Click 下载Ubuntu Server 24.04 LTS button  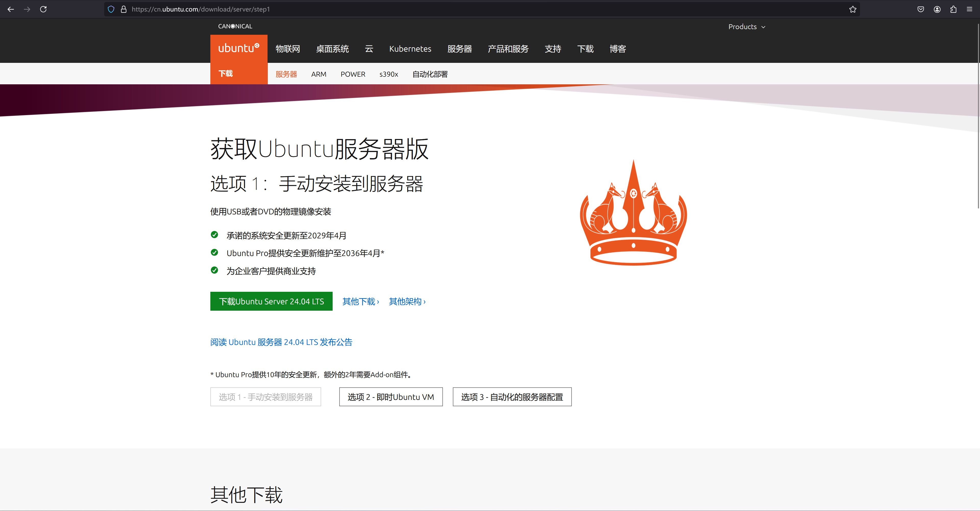point(271,301)
